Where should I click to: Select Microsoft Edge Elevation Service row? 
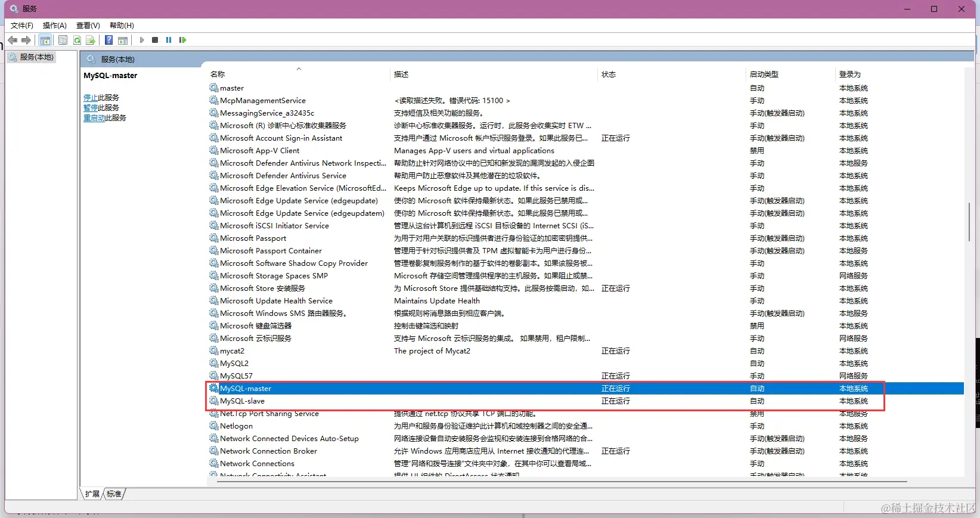click(585, 188)
